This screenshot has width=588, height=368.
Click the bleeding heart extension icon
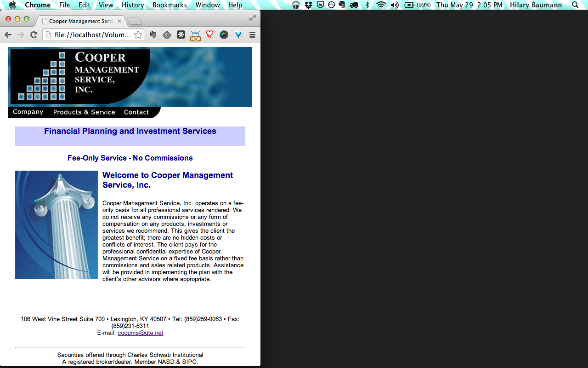[209, 35]
